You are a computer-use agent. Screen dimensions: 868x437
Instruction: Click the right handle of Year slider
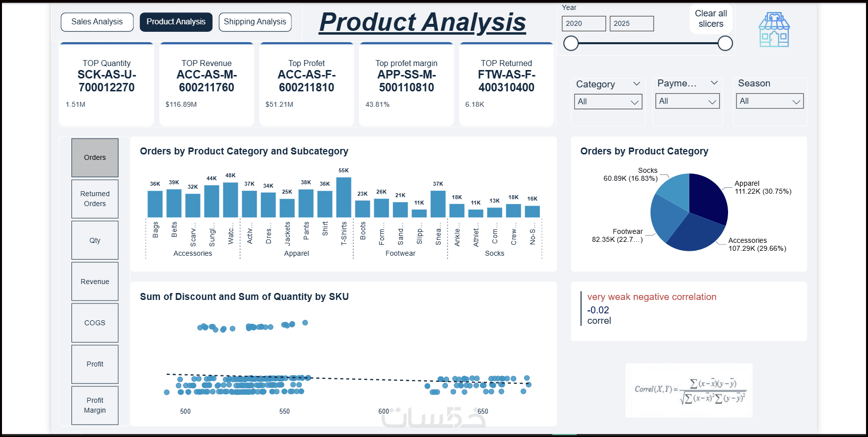point(725,44)
